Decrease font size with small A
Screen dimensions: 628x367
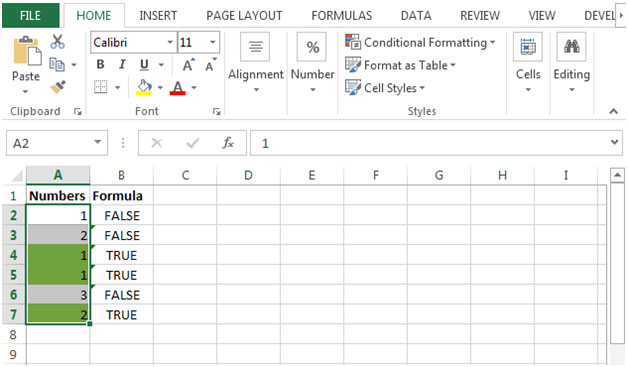(x=211, y=65)
